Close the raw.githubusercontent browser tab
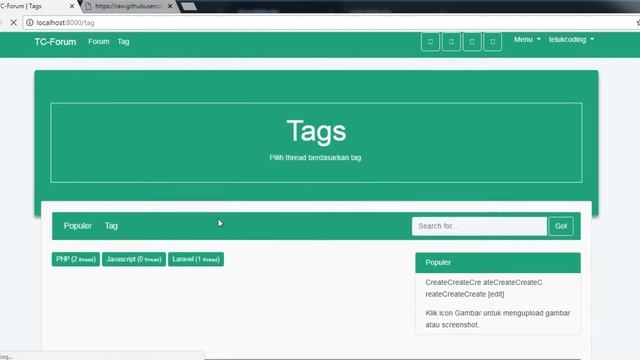 (170, 6)
